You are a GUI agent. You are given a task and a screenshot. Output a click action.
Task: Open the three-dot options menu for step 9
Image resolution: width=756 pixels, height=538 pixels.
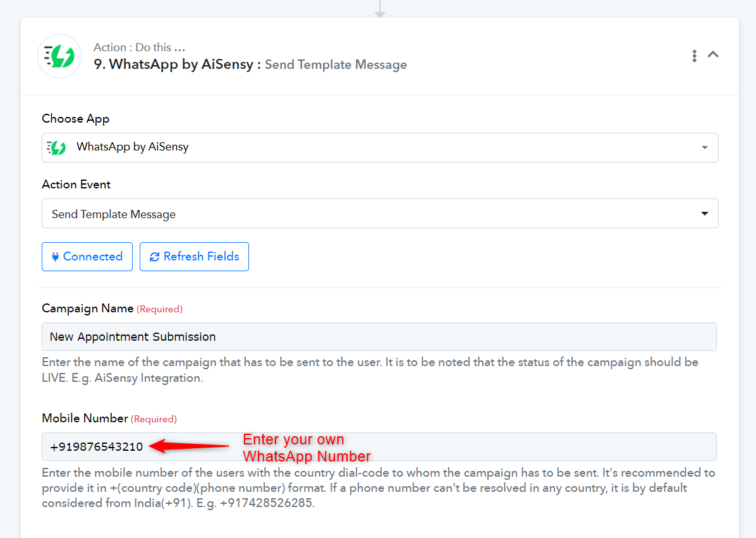tap(694, 56)
